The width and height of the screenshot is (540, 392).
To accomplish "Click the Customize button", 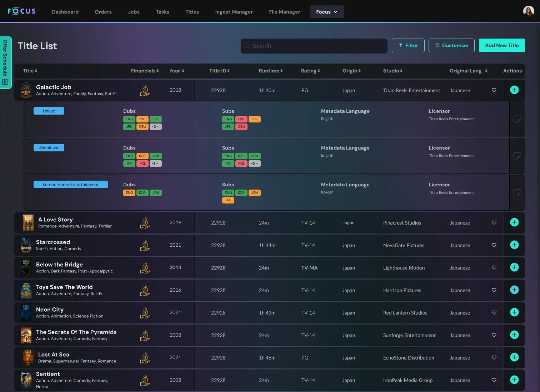I will [x=451, y=45].
